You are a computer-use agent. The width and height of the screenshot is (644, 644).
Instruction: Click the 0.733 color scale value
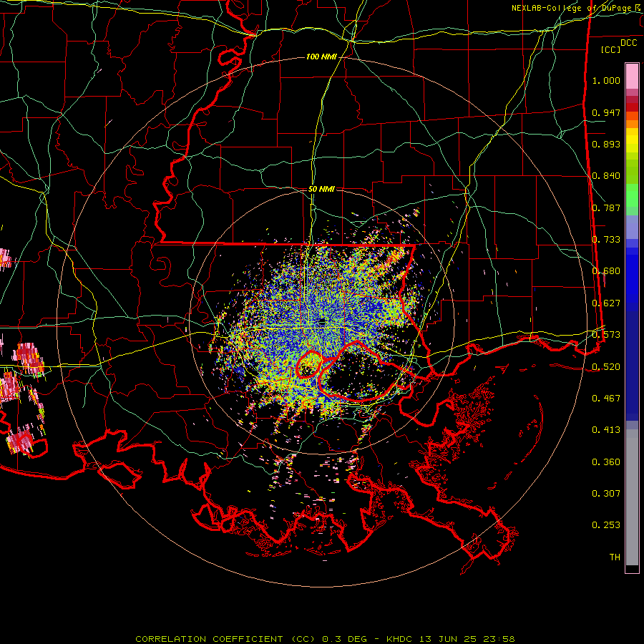(606, 240)
